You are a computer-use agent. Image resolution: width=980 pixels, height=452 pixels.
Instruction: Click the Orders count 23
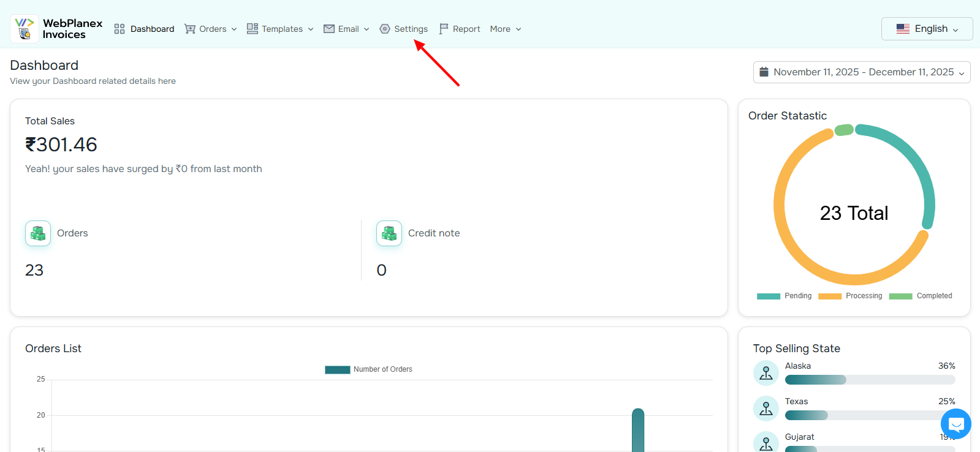34,270
